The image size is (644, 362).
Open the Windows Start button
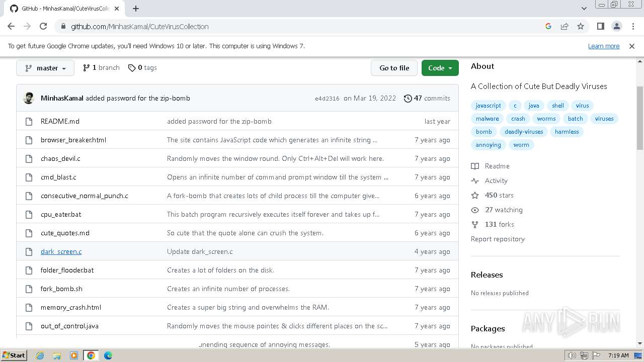pos(14,355)
